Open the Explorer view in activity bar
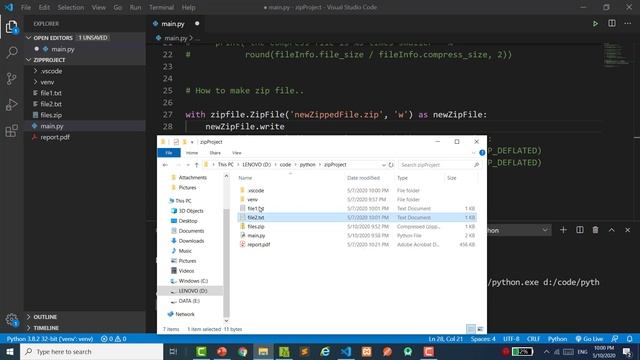 tap(11, 27)
